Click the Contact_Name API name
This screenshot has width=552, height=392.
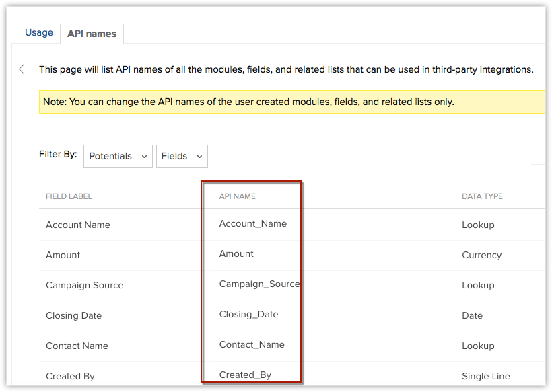tap(252, 344)
